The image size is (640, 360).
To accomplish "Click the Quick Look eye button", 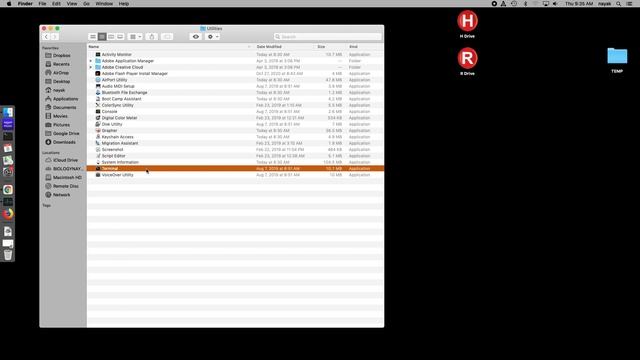I will point(196,37).
